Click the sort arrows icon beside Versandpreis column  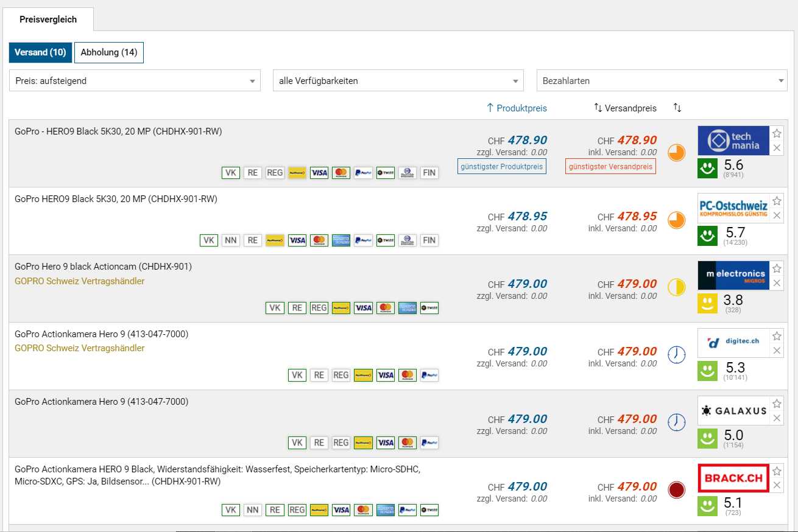[x=677, y=108]
